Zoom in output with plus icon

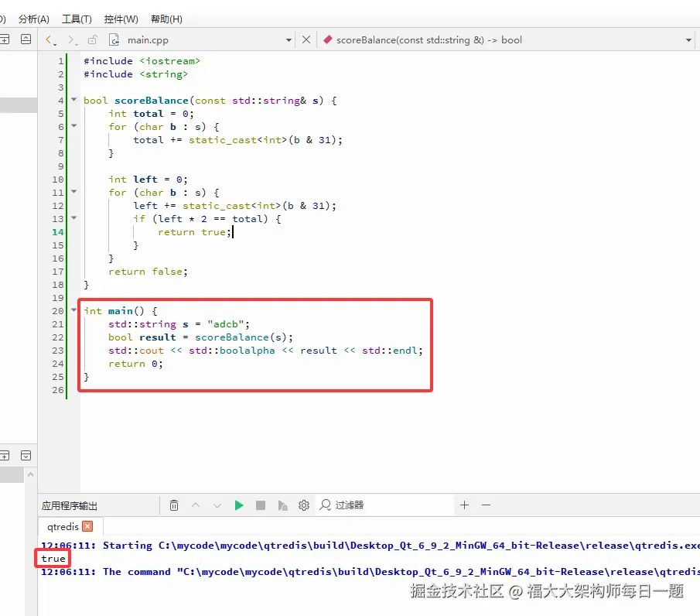464,505
